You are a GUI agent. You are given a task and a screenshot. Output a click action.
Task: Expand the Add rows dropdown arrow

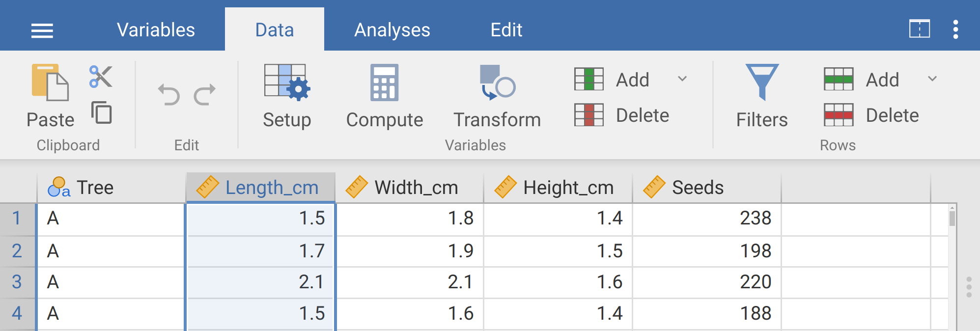[932, 79]
